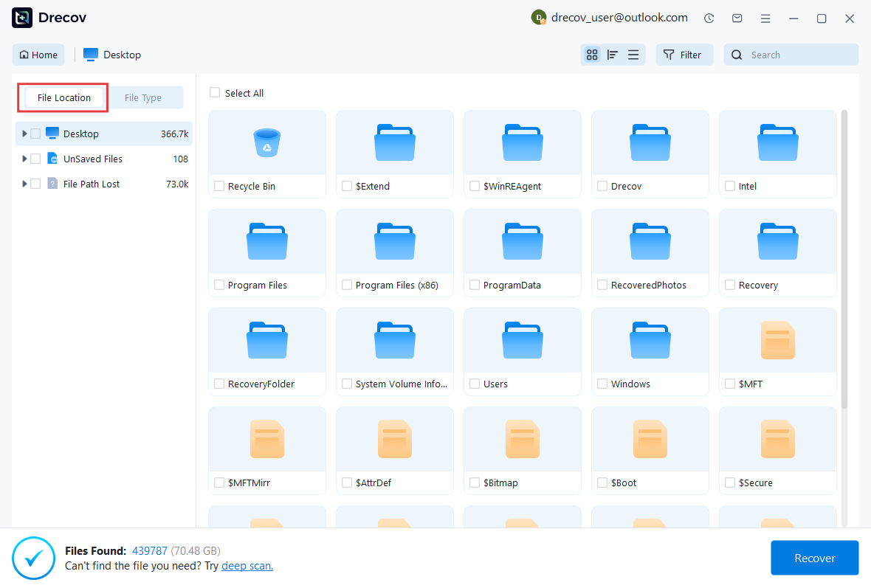Image resolution: width=871 pixels, height=588 pixels.
Task: Switch to the sorted list view
Action: pos(613,54)
